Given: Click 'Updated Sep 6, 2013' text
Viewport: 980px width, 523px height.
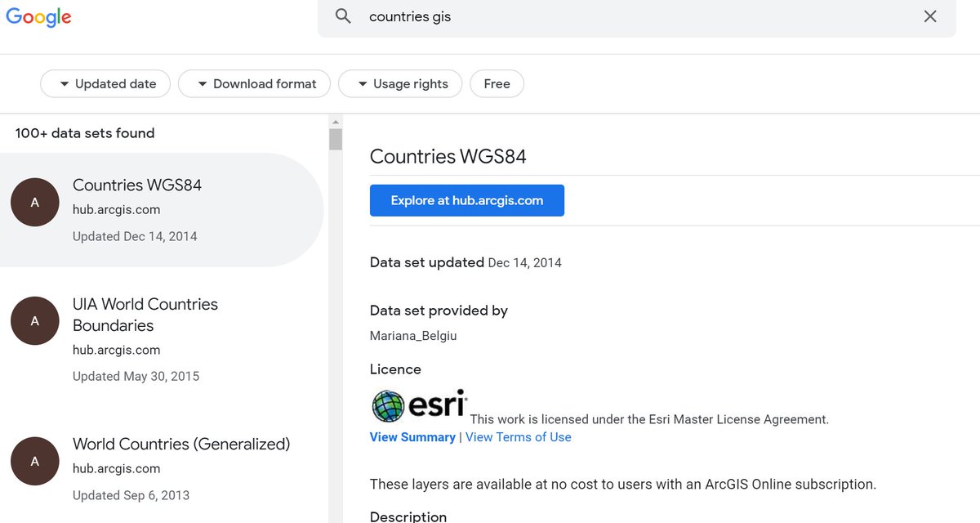Looking at the screenshot, I should (x=131, y=495).
